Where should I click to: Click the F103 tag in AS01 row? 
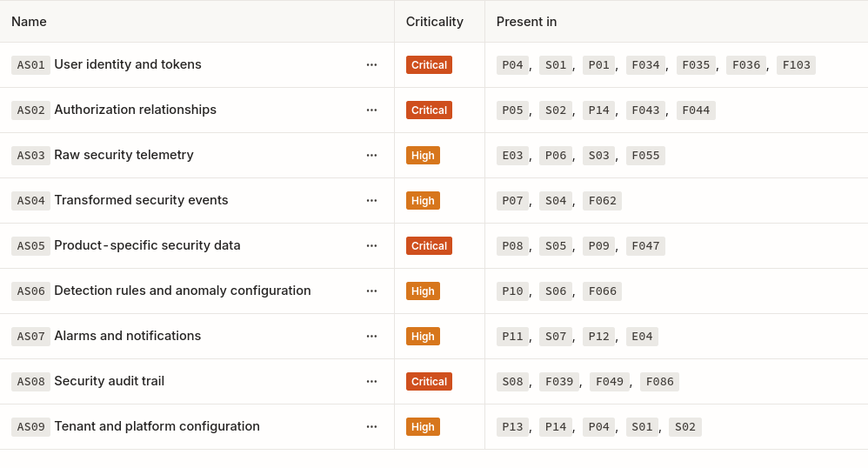[796, 64]
